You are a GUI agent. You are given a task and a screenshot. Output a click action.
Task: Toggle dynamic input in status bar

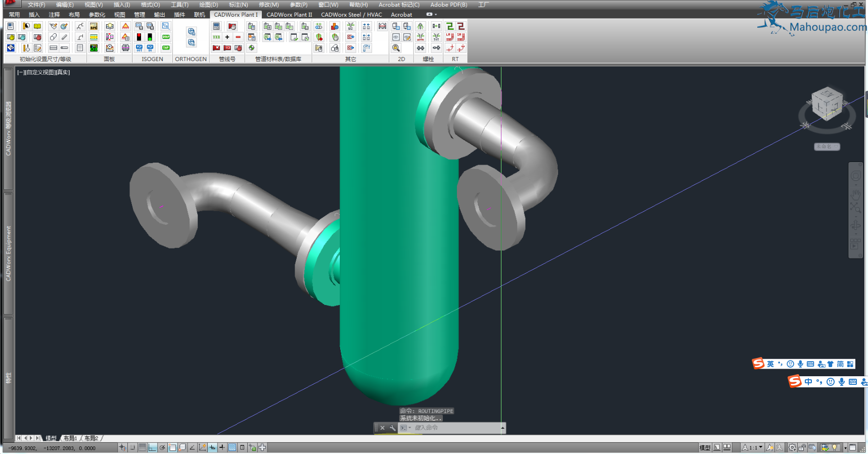(x=212, y=447)
